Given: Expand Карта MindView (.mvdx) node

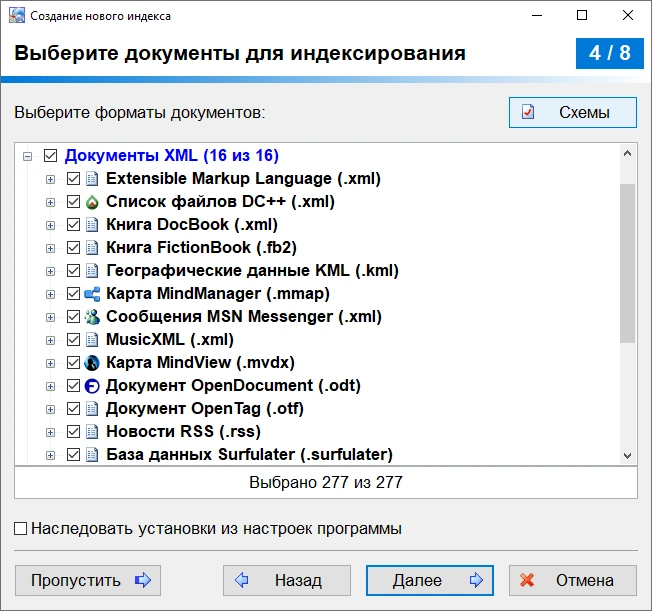Looking at the screenshot, I should (x=50, y=364).
